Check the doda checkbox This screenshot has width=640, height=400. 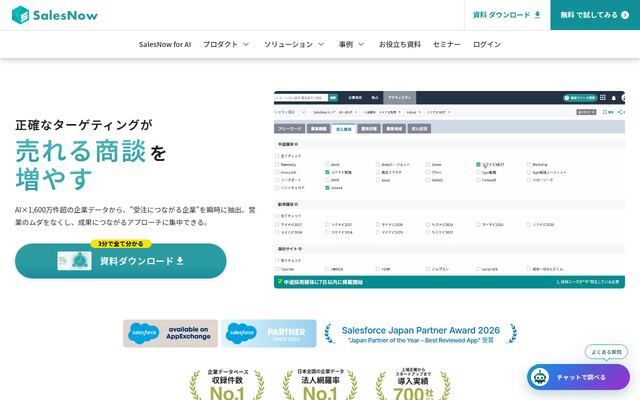pyautogui.click(x=327, y=164)
